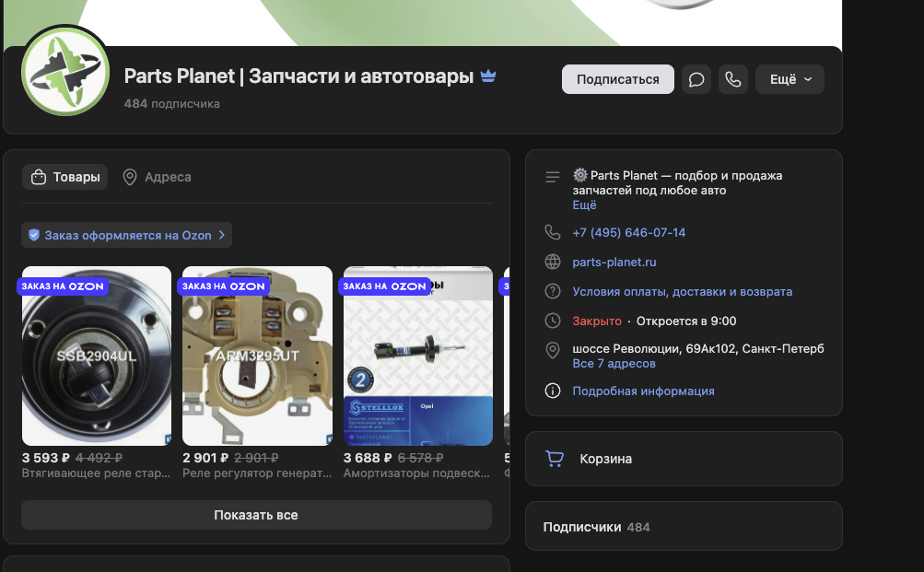Click the 484 подписчика count under title
The width and height of the screenshot is (924, 572).
171,104
